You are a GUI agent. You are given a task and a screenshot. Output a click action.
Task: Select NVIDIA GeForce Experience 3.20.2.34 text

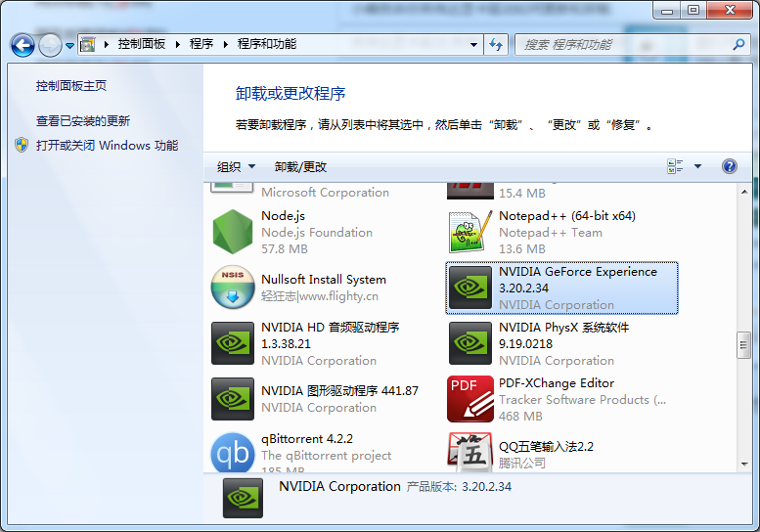(x=578, y=280)
